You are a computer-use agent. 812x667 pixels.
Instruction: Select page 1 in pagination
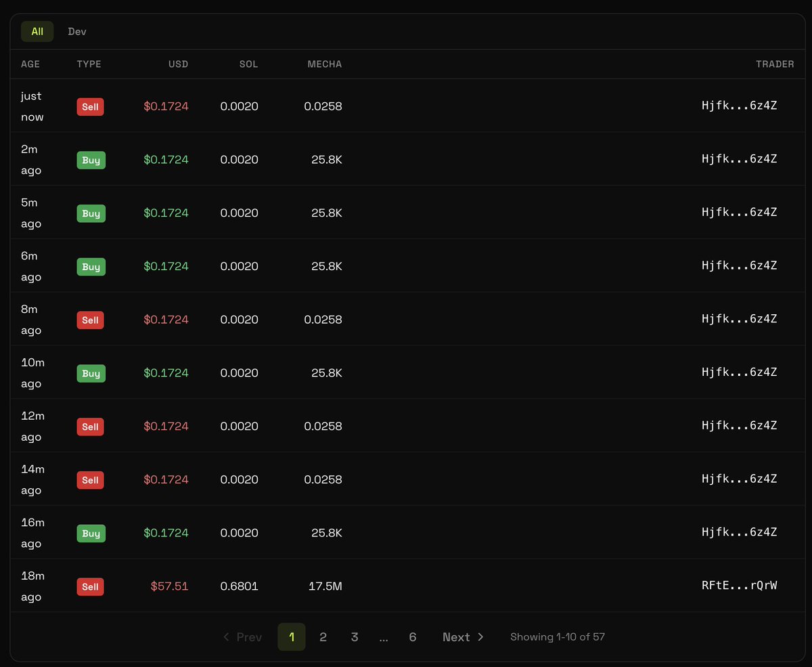292,637
